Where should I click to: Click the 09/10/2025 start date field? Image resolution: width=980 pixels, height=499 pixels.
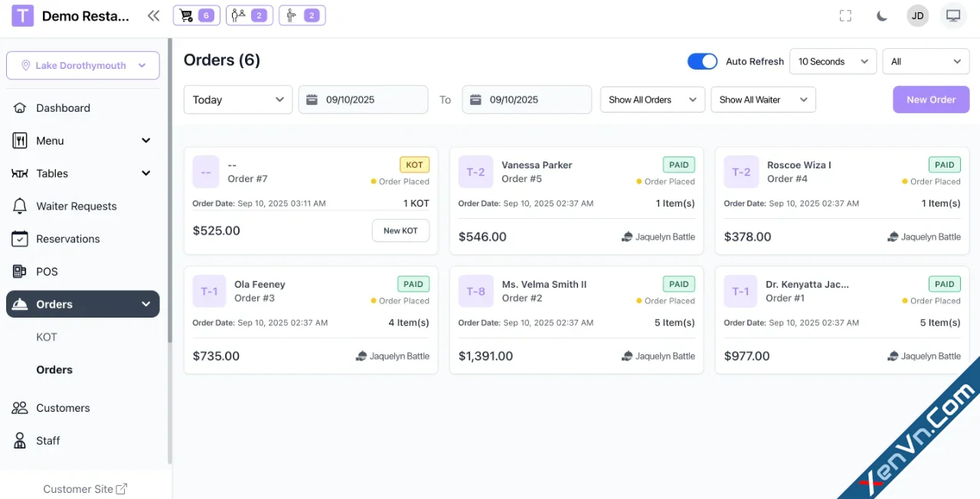tap(363, 99)
